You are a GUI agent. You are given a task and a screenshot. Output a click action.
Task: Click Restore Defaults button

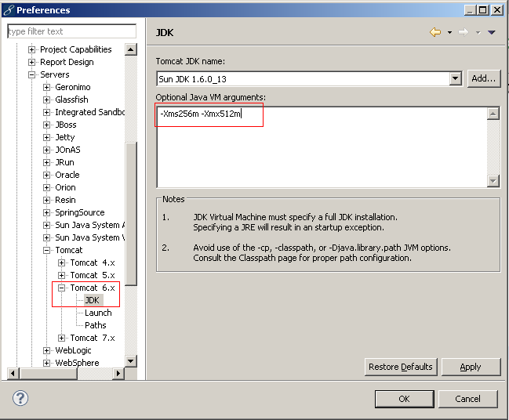click(401, 367)
